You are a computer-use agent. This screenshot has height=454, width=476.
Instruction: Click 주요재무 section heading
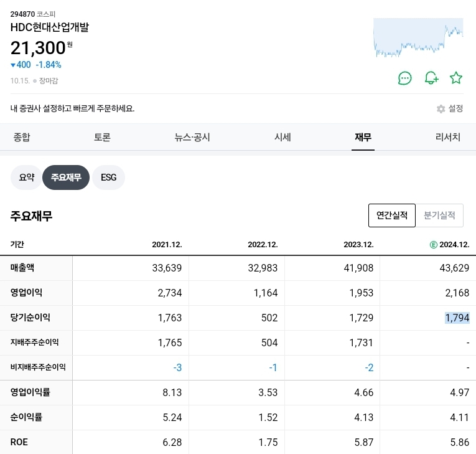click(x=31, y=215)
